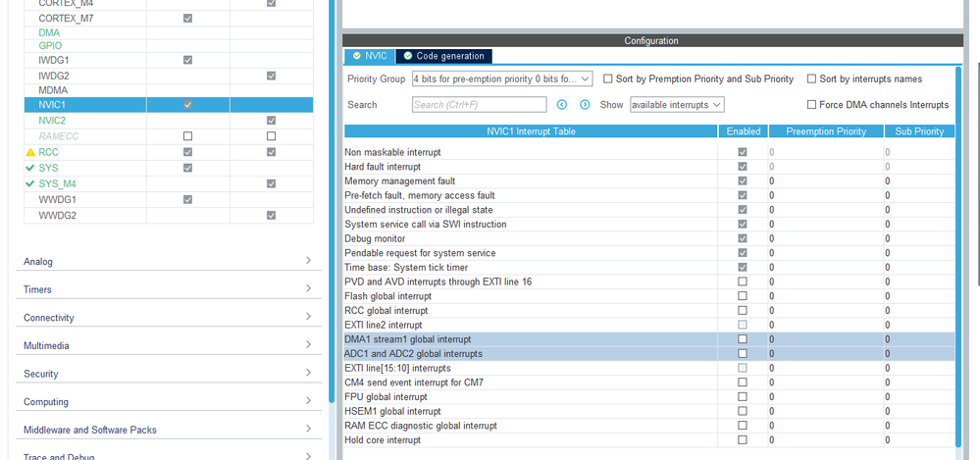Viewport: 980px width, 460px height.
Task: Select IWDG1 in the peripheral list
Action: (x=168, y=60)
